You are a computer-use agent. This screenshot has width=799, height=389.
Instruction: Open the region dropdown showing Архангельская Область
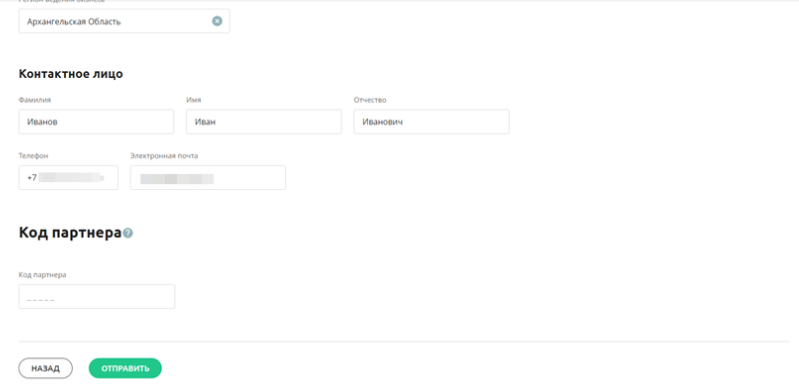[124, 21]
